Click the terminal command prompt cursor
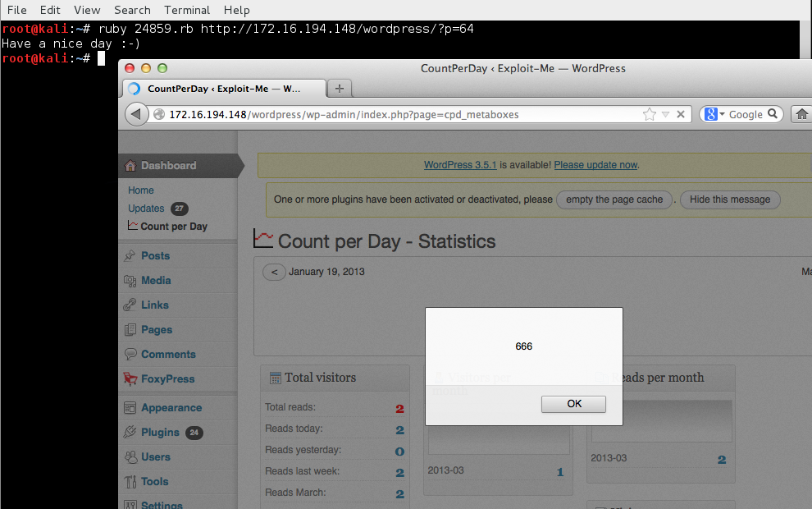 tap(102, 58)
